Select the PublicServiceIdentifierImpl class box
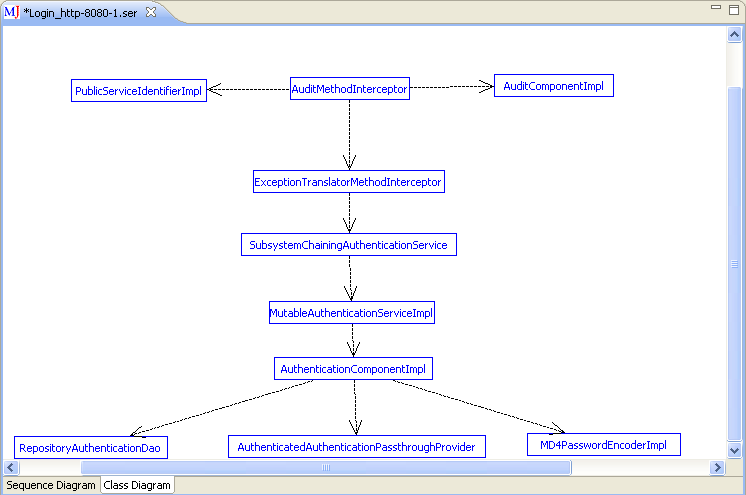746x495 pixels. click(139, 91)
